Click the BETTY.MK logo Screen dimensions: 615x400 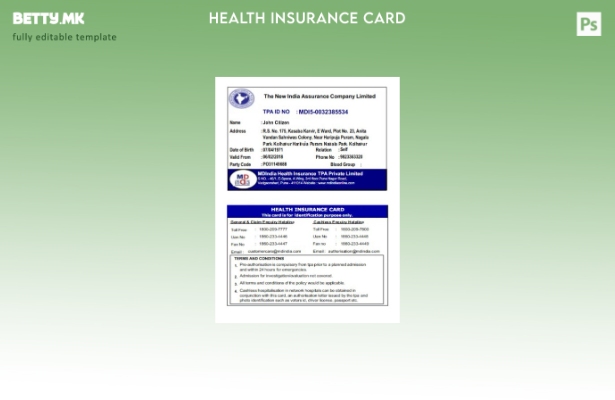48,18
